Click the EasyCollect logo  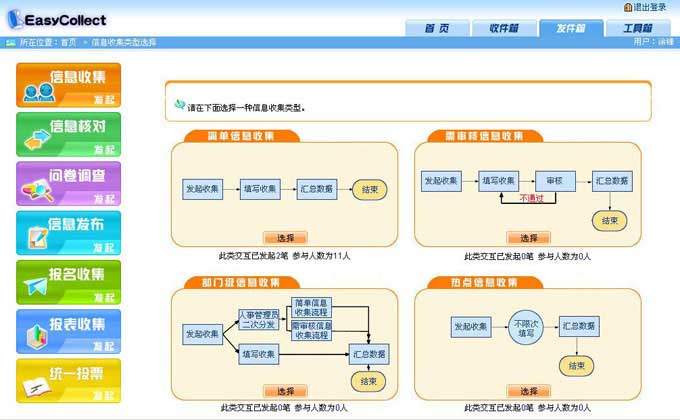[x=57, y=20]
